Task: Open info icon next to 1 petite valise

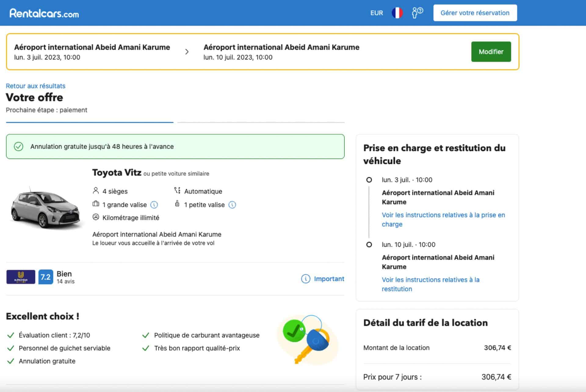Action: [232, 205]
